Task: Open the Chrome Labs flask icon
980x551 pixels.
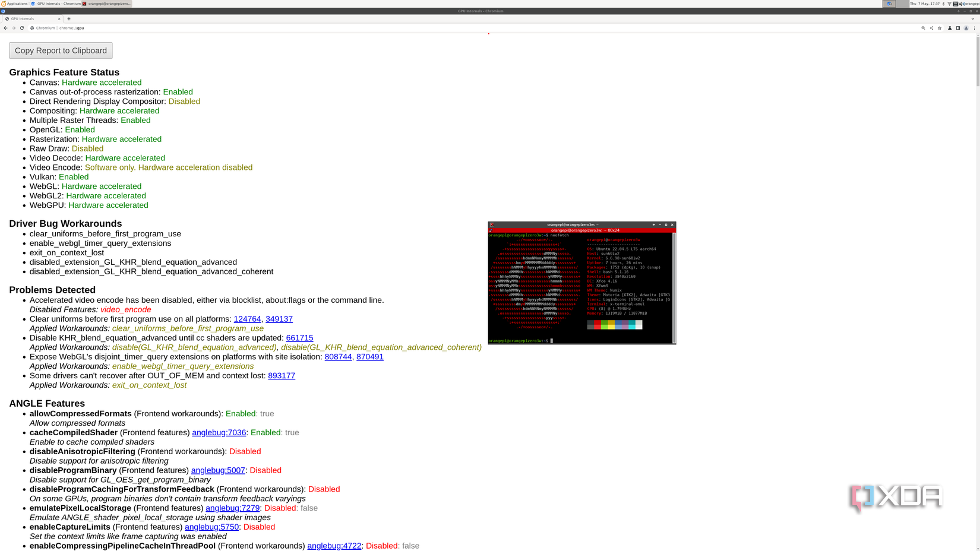Action: coord(950,28)
